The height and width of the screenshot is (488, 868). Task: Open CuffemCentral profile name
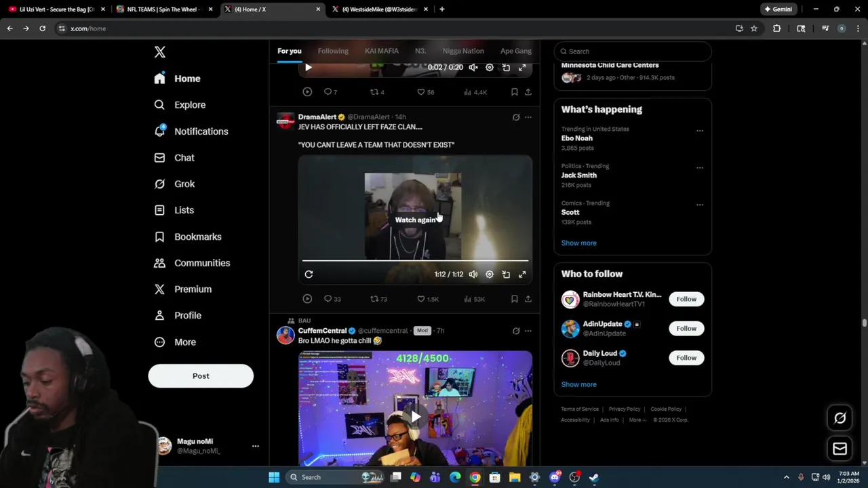pos(322,331)
